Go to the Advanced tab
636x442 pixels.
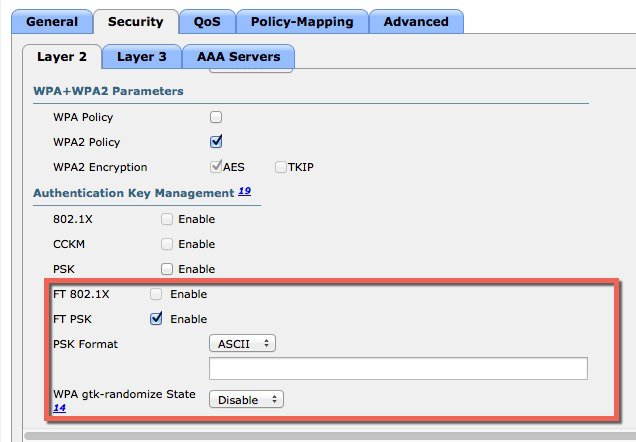pyautogui.click(x=416, y=22)
